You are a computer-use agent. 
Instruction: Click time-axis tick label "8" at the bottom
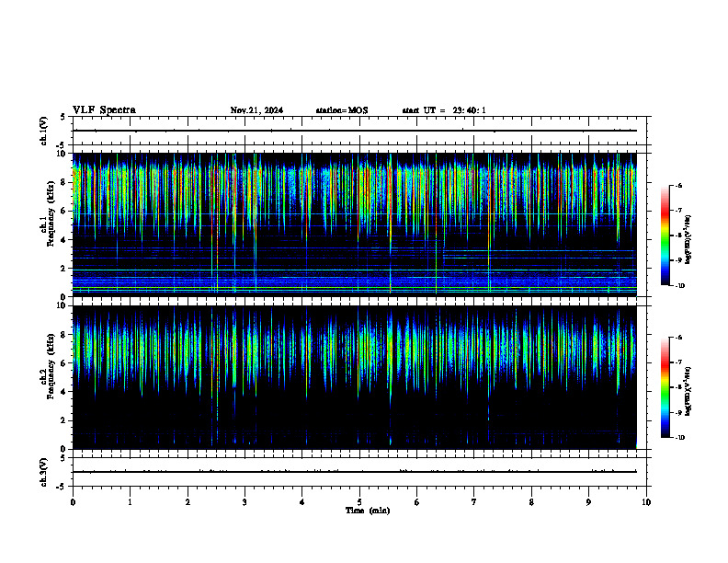[531, 502]
